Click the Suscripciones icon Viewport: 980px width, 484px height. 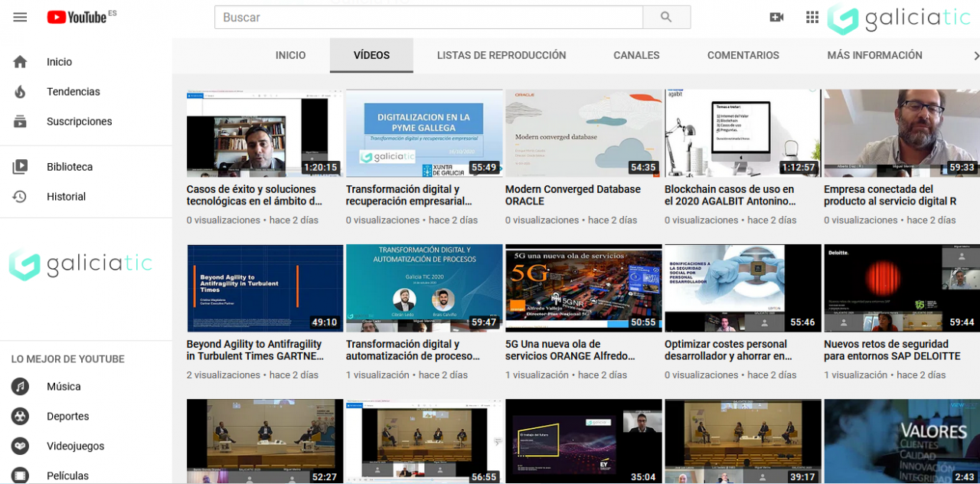click(20, 122)
